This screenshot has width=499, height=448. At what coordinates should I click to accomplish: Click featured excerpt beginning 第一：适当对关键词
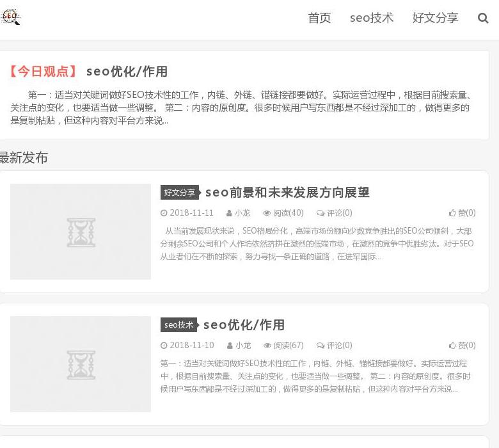click(241, 108)
